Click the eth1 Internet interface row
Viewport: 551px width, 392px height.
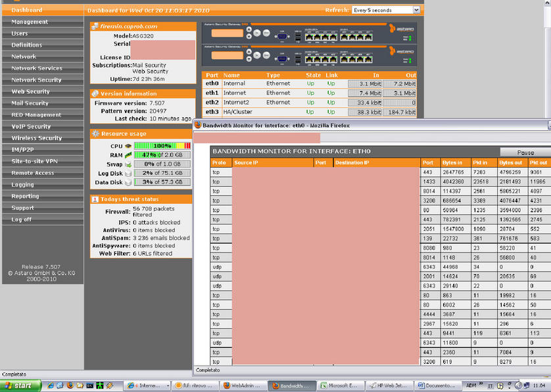pyautogui.click(x=309, y=93)
